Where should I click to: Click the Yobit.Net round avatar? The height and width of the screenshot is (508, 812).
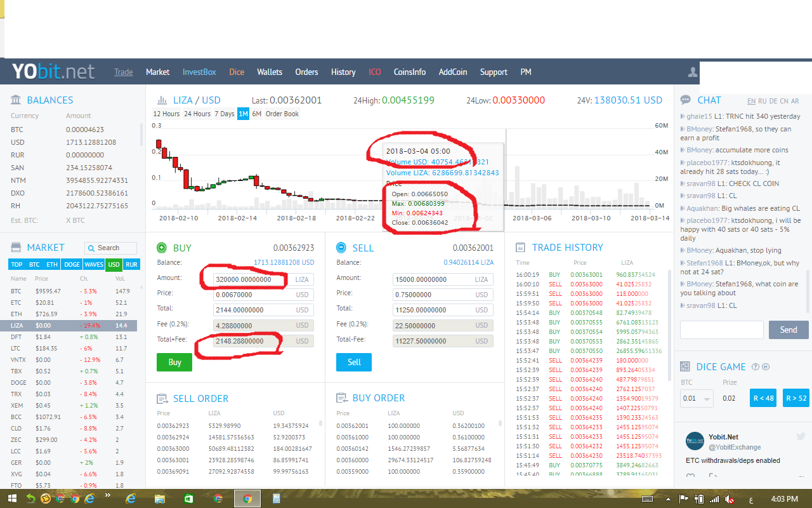pyautogui.click(x=695, y=441)
